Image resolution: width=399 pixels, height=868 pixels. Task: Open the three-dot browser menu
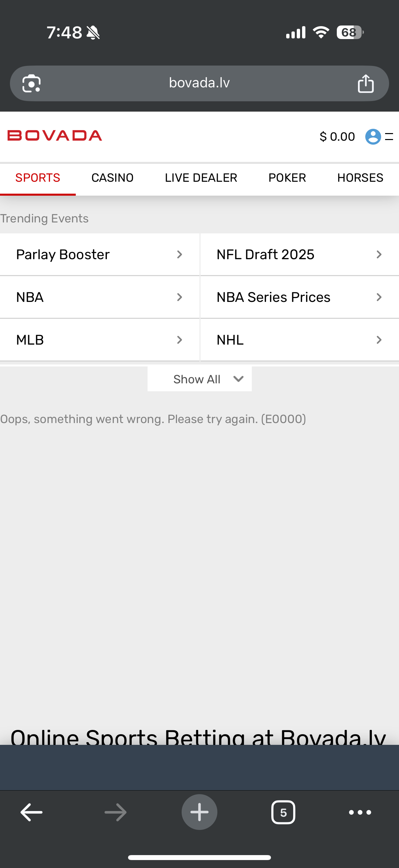tap(360, 812)
